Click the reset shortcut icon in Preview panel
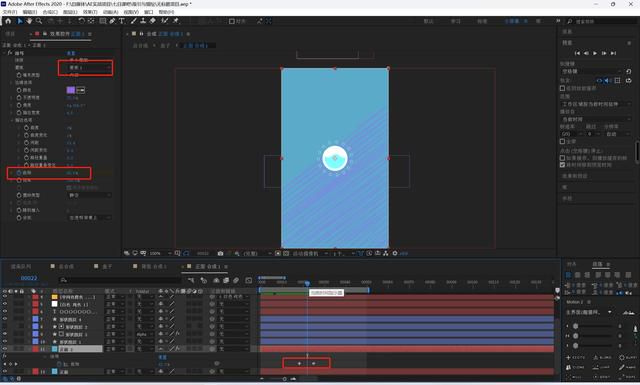The width and height of the screenshot is (640, 385). coord(629,71)
